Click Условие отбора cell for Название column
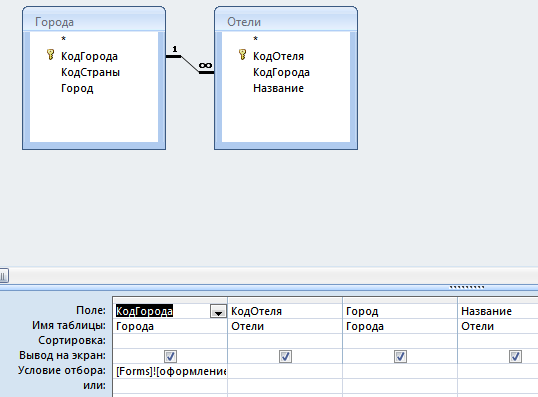This screenshot has width=538, height=397. coord(498,371)
